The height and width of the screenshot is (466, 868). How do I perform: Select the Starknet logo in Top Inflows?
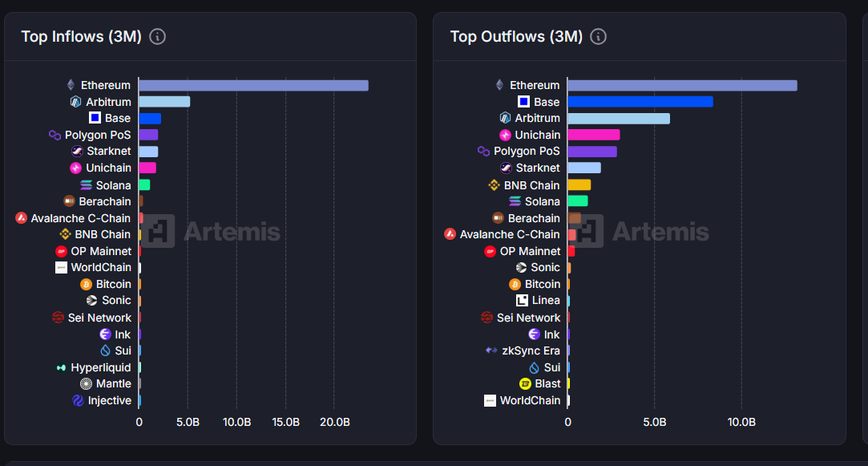coord(77,152)
